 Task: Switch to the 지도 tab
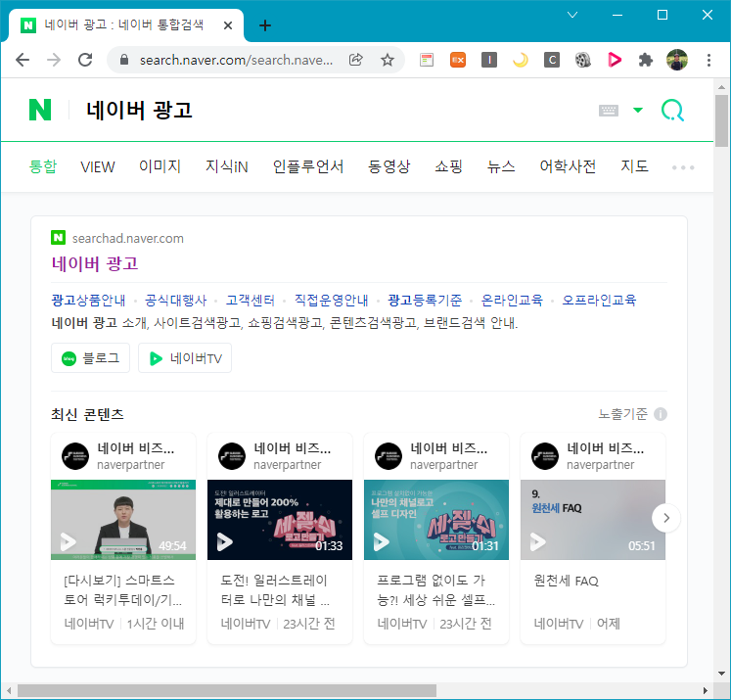pos(634,166)
